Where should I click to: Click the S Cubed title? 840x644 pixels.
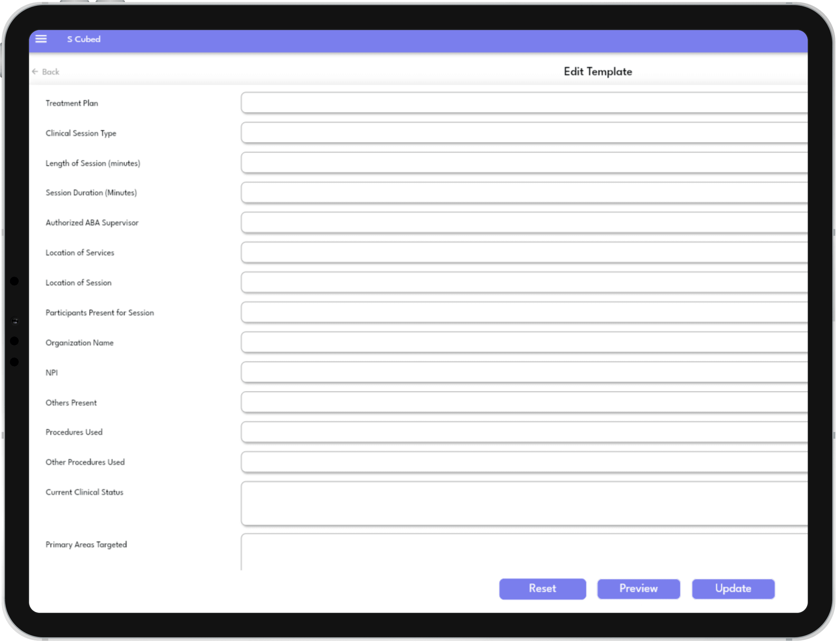pos(84,40)
